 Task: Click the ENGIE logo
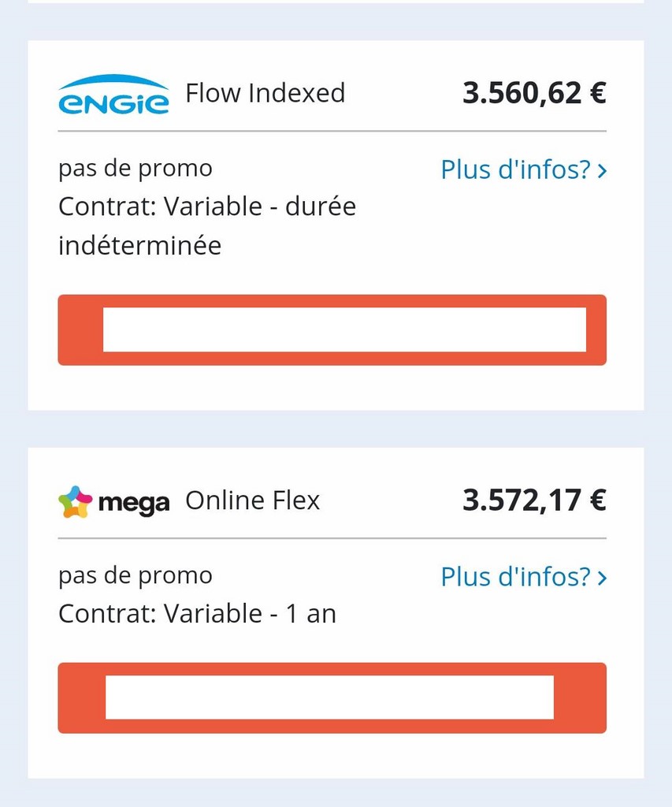pos(113,95)
